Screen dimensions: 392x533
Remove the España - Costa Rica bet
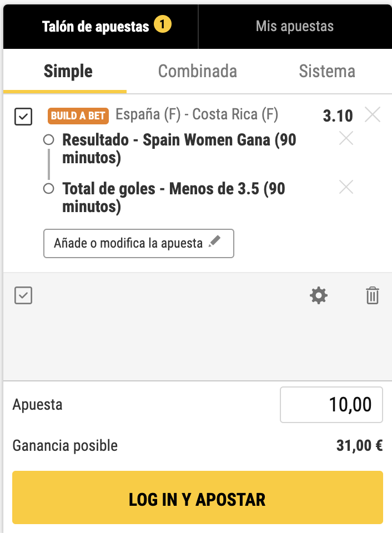[x=373, y=115]
